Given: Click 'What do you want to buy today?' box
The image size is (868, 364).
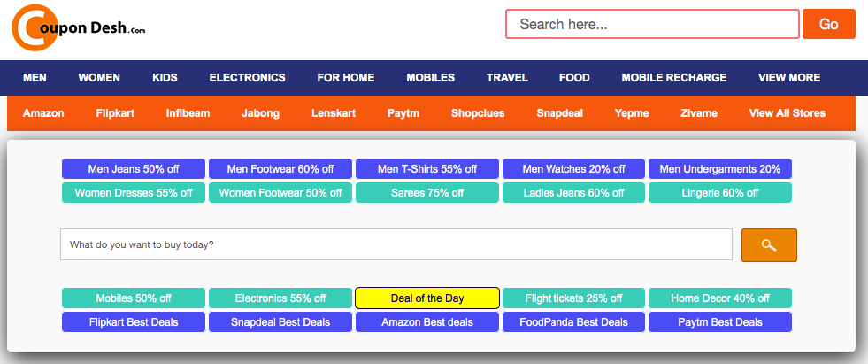Looking at the screenshot, I should [x=396, y=244].
